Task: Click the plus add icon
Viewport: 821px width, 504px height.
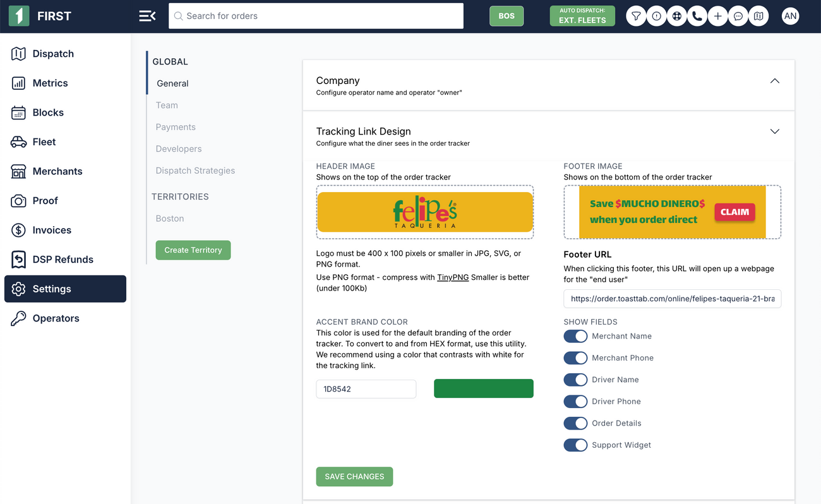Action: coord(718,16)
